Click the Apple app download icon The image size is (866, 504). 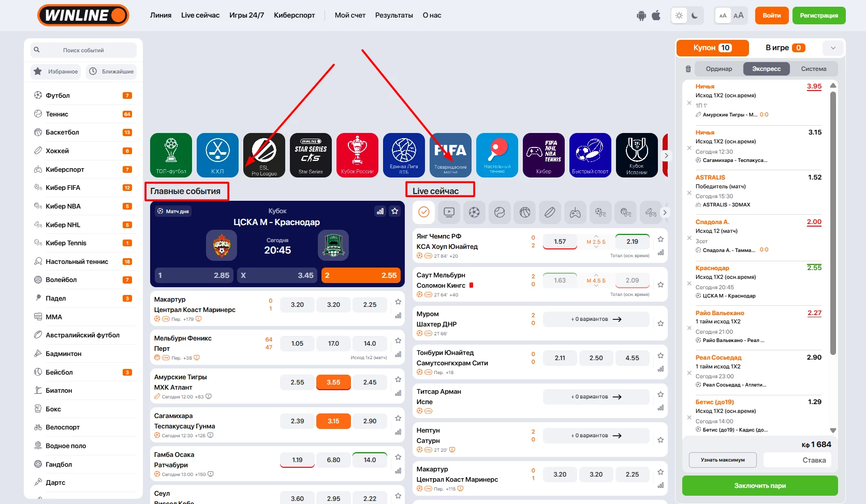click(656, 16)
